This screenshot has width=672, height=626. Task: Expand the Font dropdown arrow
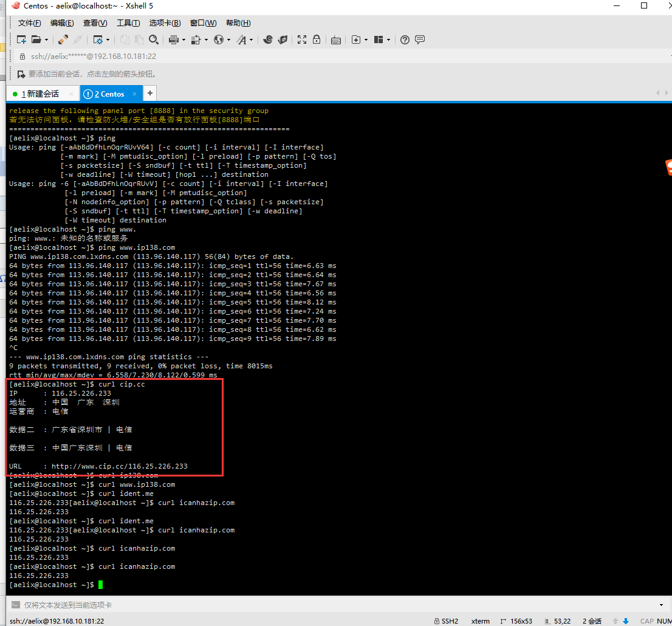(251, 40)
